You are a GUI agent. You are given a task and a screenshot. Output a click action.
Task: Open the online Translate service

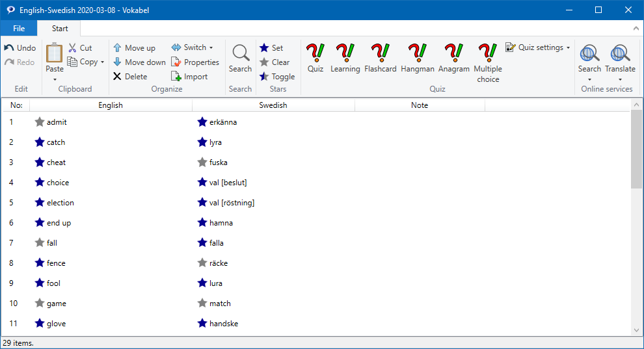[620, 58]
